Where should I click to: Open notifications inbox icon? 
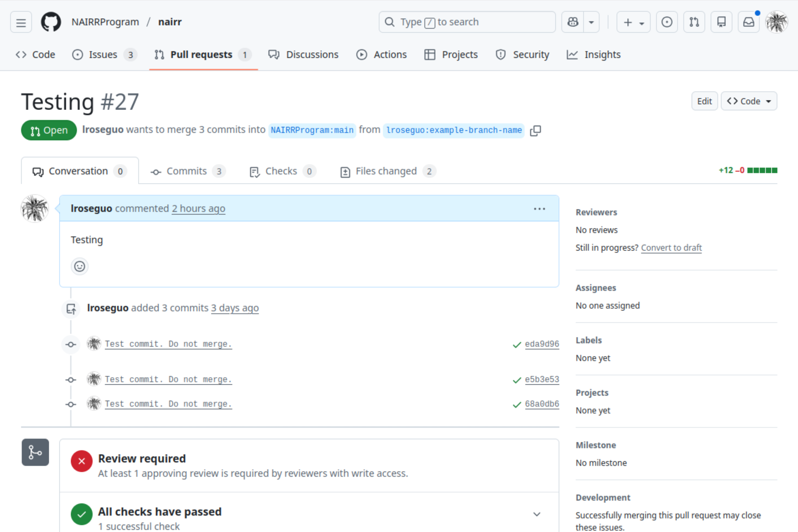click(748, 22)
